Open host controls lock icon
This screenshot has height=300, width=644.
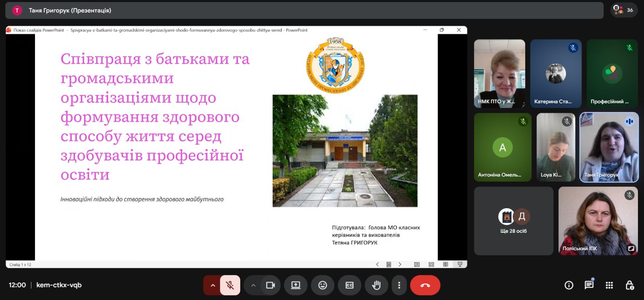(x=630, y=285)
